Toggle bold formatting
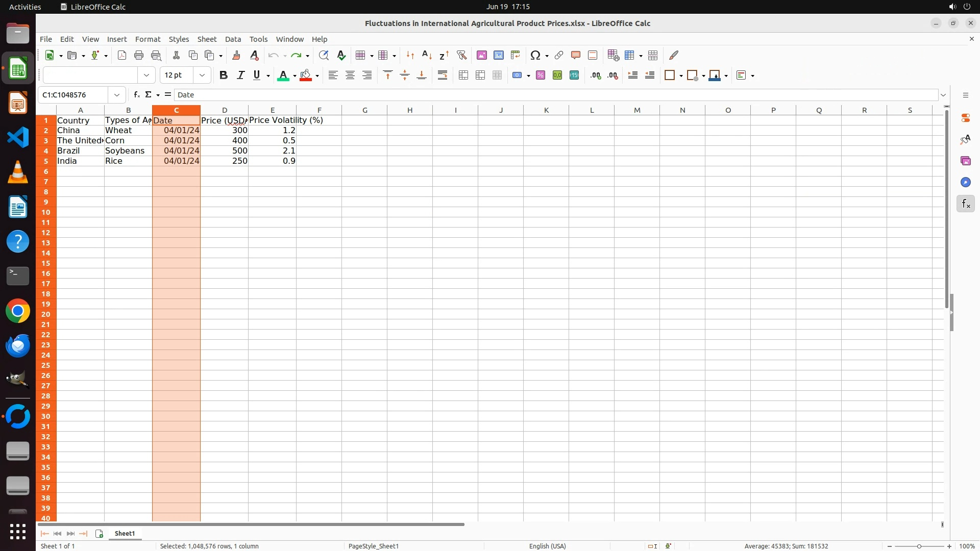Image resolution: width=980 pixels, height=551 pixels. (x=223, y=75)
